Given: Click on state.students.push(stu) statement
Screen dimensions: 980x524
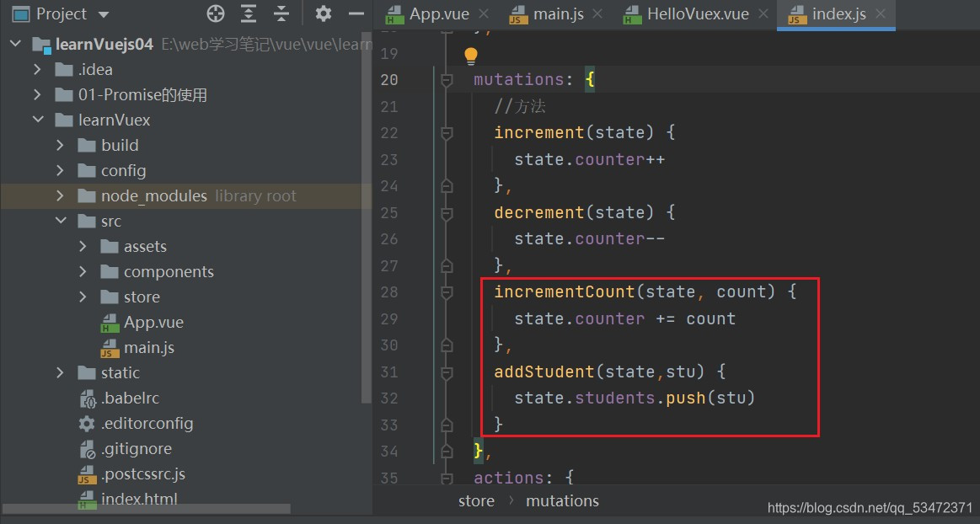Looking at the screenshot, I should [635, 398].
